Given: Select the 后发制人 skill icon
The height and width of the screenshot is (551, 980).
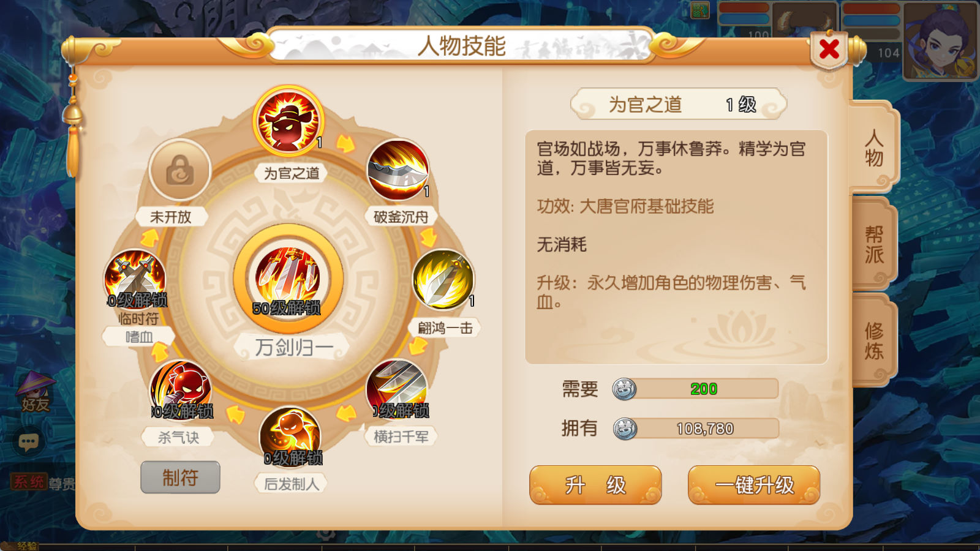Looking at the screenshot, I should [x=290, y=436].
